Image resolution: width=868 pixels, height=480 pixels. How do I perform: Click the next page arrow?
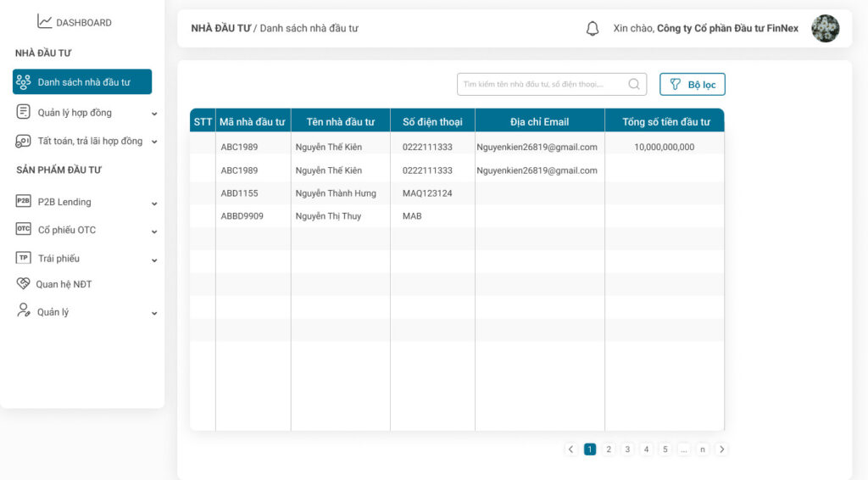721,449
